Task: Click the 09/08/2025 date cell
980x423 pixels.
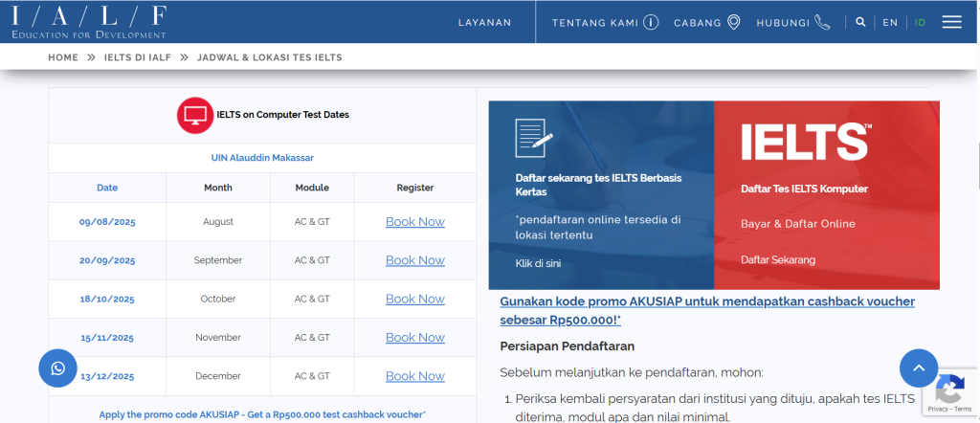Action: coord(107,222)
